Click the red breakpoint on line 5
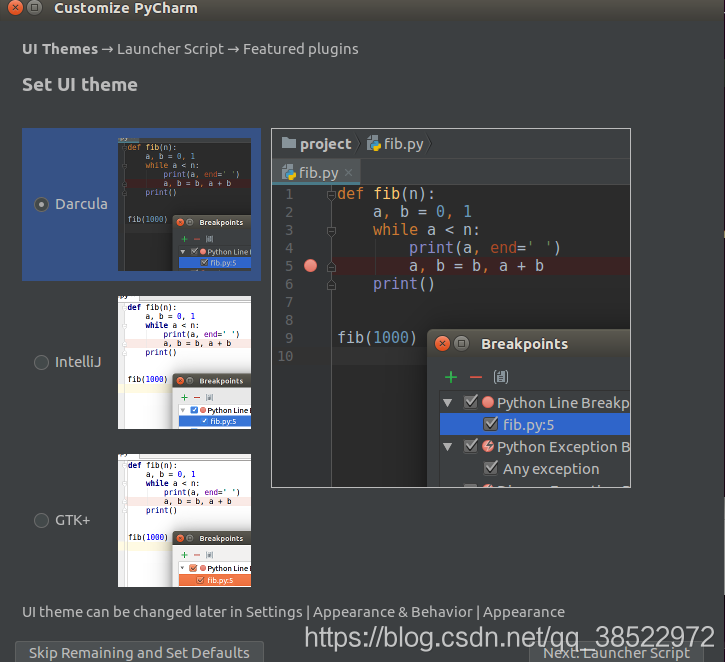Screen dimensions: 725x662 (x=310, y=266)
